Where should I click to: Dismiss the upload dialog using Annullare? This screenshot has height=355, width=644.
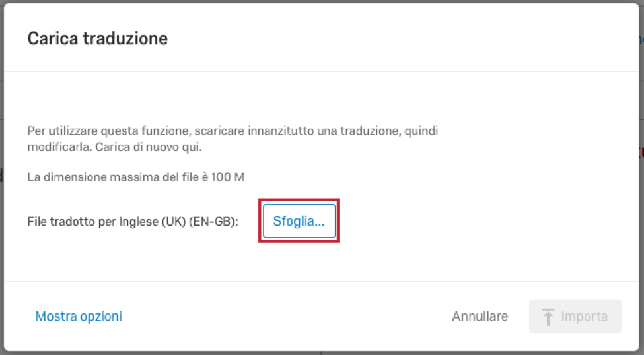(480, 317)
